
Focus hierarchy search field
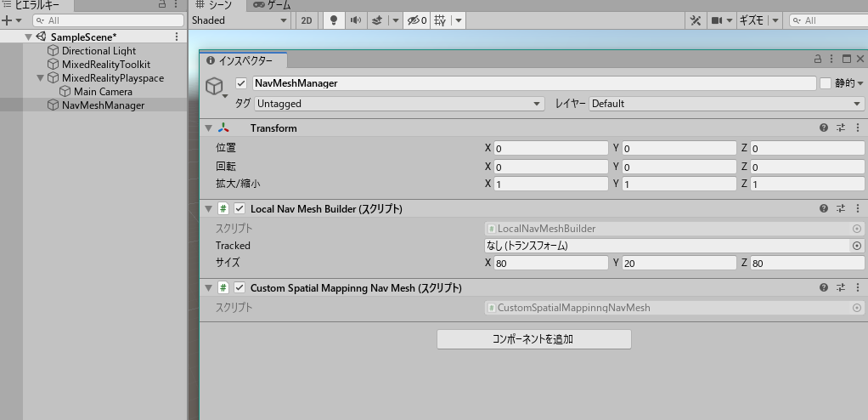pos(109,20)
